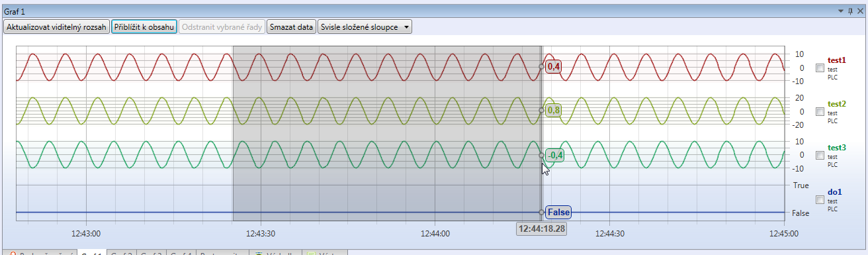The image size is (868, 255).
Task: Click the green -0,4 cursor value label
Action: point(555,155)
